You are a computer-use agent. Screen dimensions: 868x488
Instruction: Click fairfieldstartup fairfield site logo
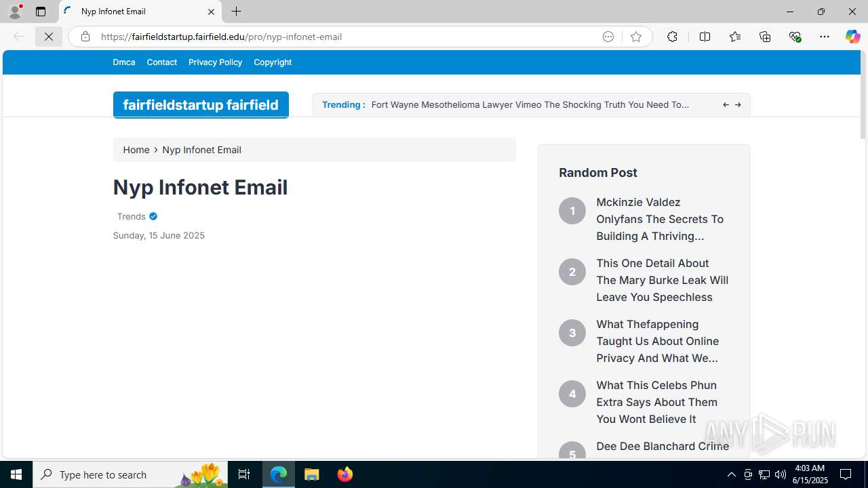click(x=201, y=105)
